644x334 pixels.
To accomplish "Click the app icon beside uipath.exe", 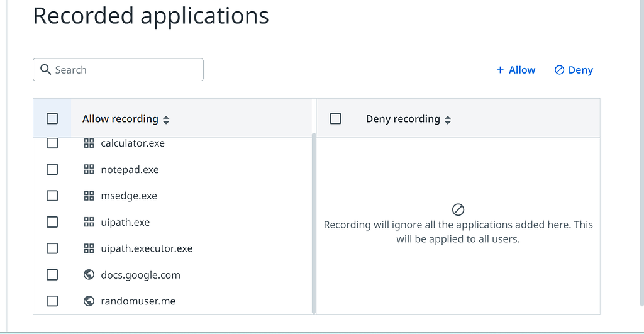I will [89, 223].
